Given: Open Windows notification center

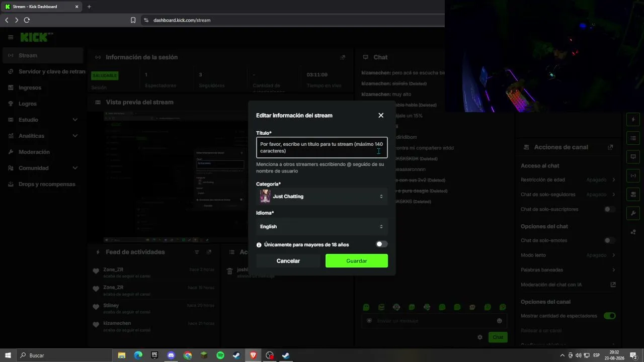Looking at the screenshot, I should click(x=633, y=355).
